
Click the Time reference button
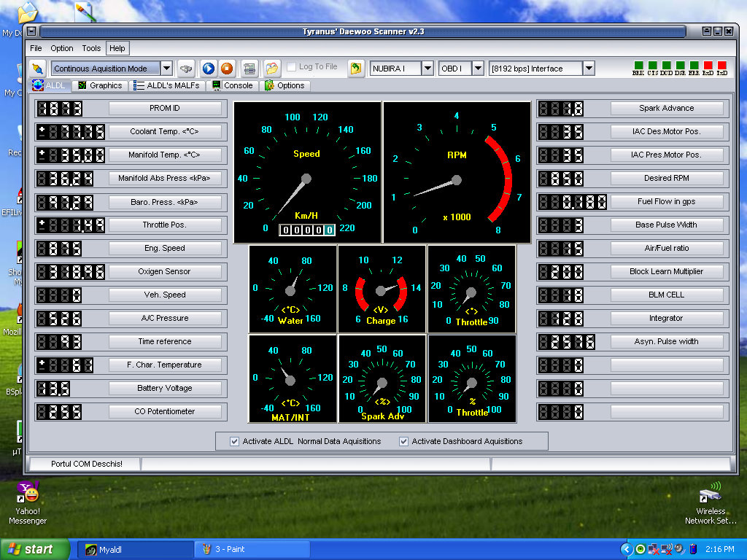165,341
